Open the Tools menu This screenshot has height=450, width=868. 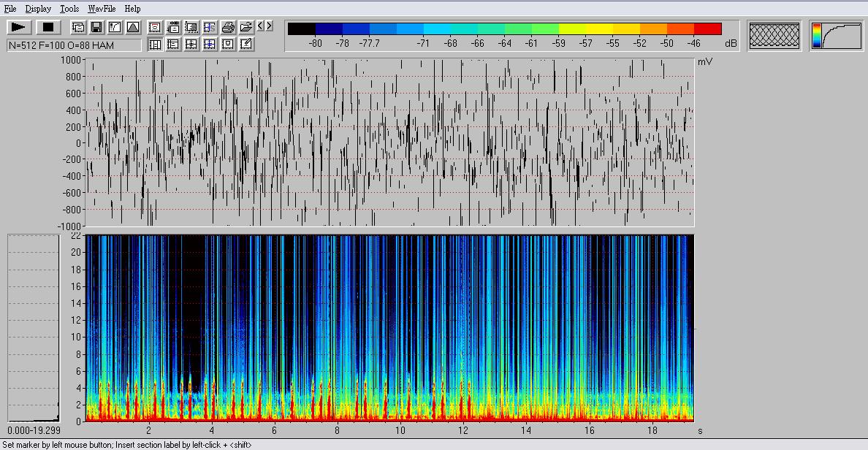pyautogui.click(x=69, y=9)
